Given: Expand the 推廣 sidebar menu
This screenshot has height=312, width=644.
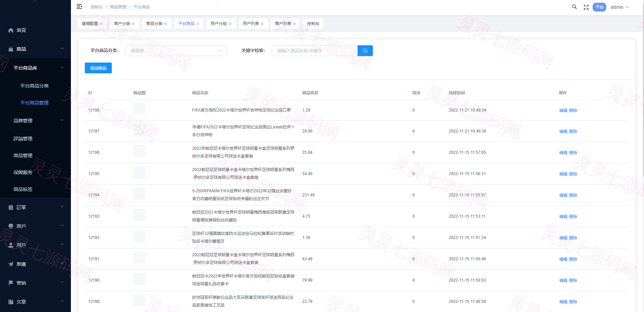Looking at the screenshot, I should 35,264.
